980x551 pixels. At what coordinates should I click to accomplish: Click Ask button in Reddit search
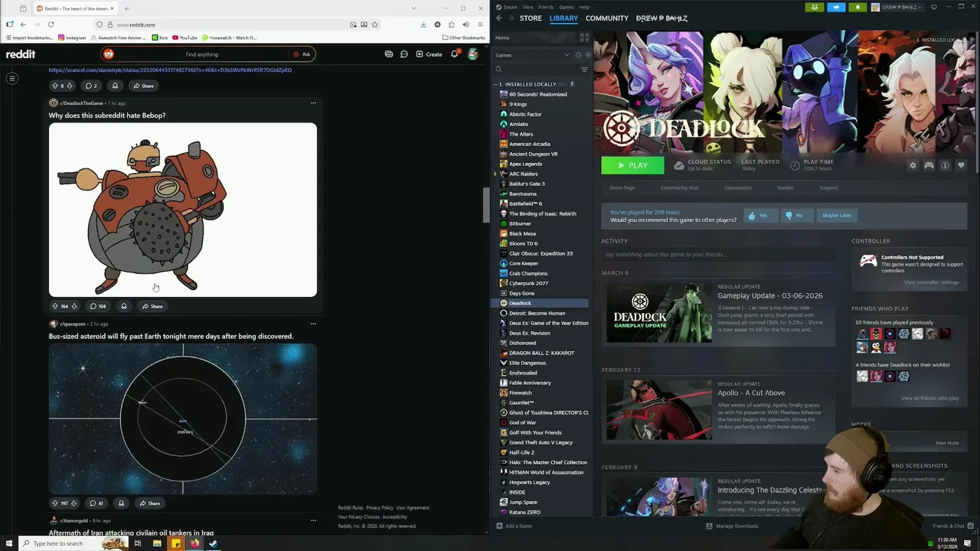coord(302,54)
